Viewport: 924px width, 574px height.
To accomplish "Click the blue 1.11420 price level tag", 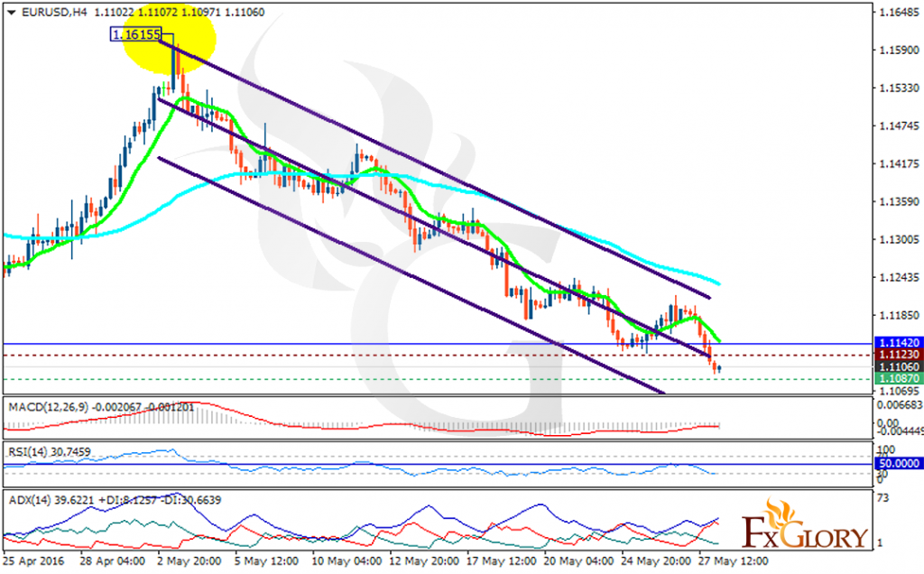I will [x=899, y=343].
